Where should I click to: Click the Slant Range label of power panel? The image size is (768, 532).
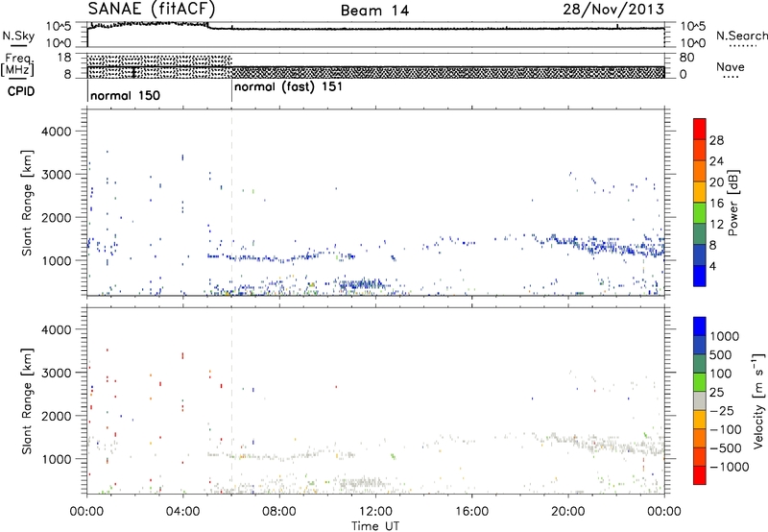point(27,203)
